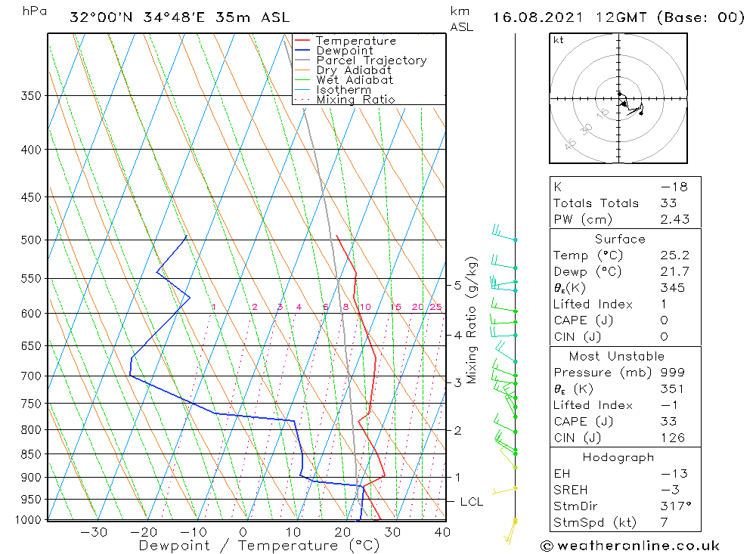Click the hodograph 30 ring label
The height and width of the screenshot is (554, 756).
coord(587,128)
